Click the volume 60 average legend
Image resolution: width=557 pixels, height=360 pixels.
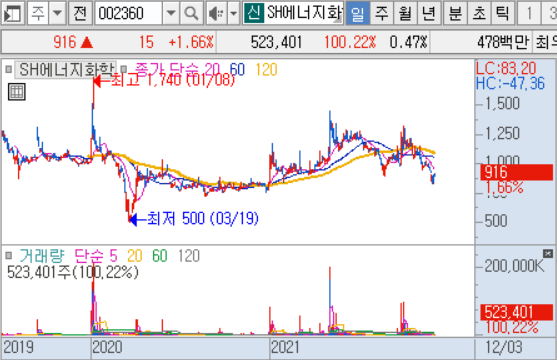coord(159,256)
